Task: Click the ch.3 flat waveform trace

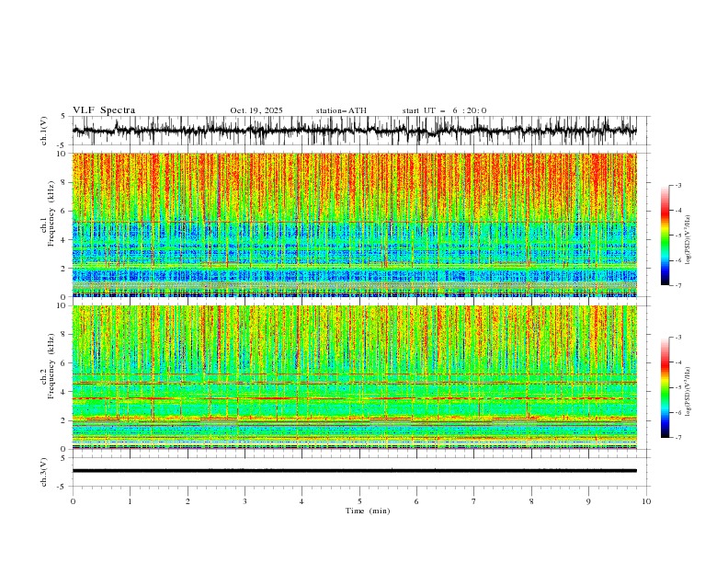Action: click(x=354, y=471)
